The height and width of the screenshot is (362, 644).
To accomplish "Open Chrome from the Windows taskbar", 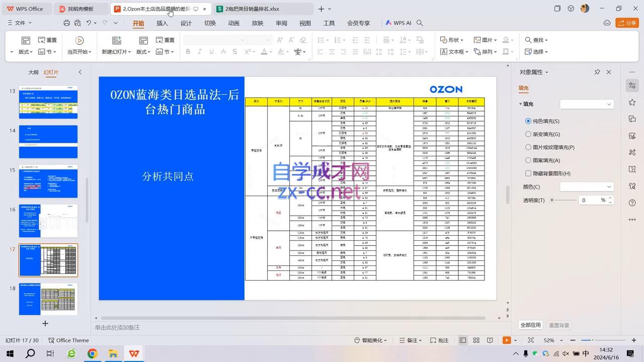I will click(x=92, y=353).
